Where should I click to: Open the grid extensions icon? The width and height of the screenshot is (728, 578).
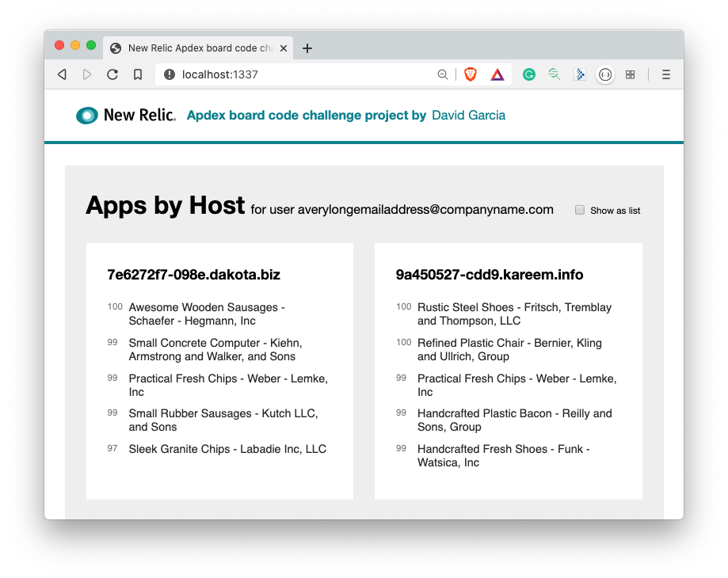click(x=630, y=74)
